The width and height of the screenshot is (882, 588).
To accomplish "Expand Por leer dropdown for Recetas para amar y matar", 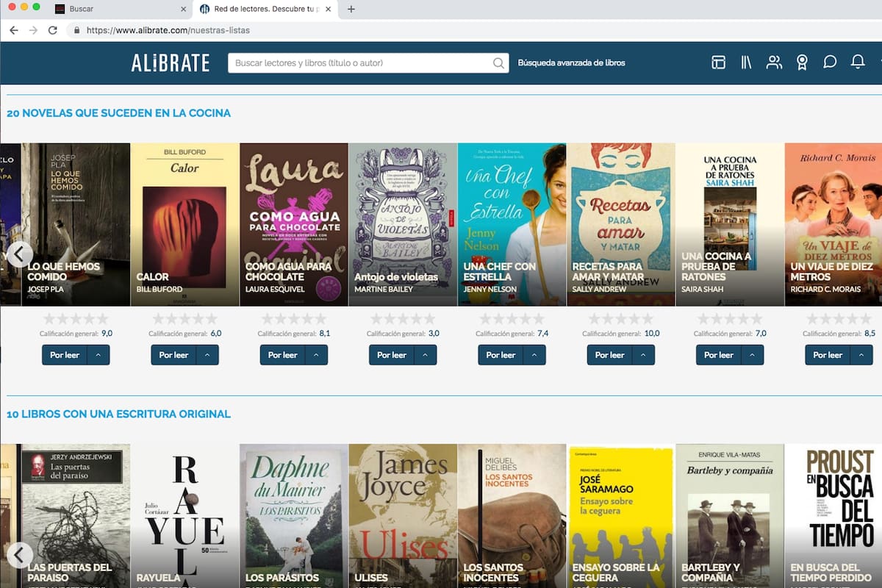I will (x=643, y=355).
